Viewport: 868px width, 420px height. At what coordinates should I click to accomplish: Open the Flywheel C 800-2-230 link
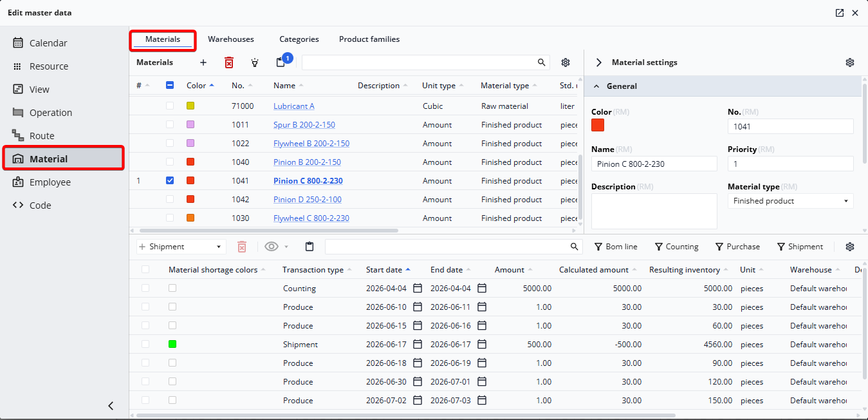311,218
